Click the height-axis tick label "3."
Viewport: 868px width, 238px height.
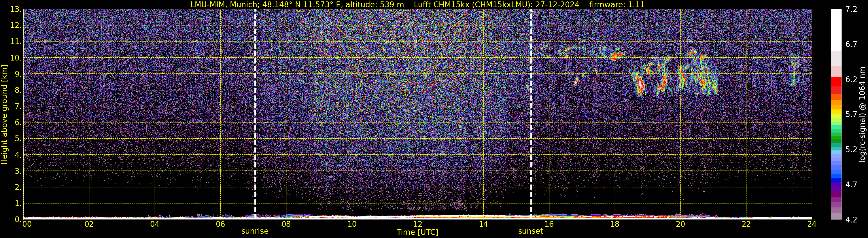pos(18,171)
